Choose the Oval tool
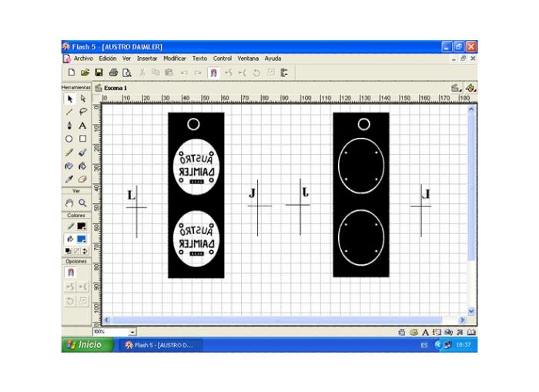 point(69,139)
